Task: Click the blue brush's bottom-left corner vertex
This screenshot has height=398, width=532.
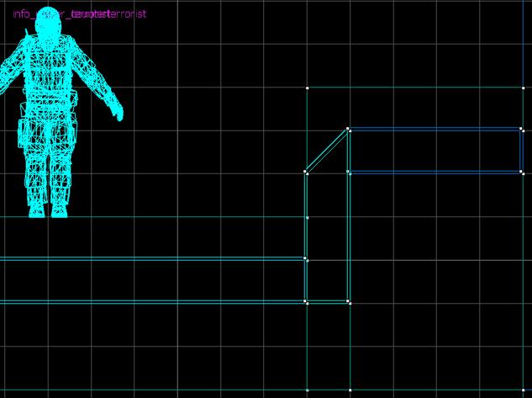Action: tap(349, 172)
